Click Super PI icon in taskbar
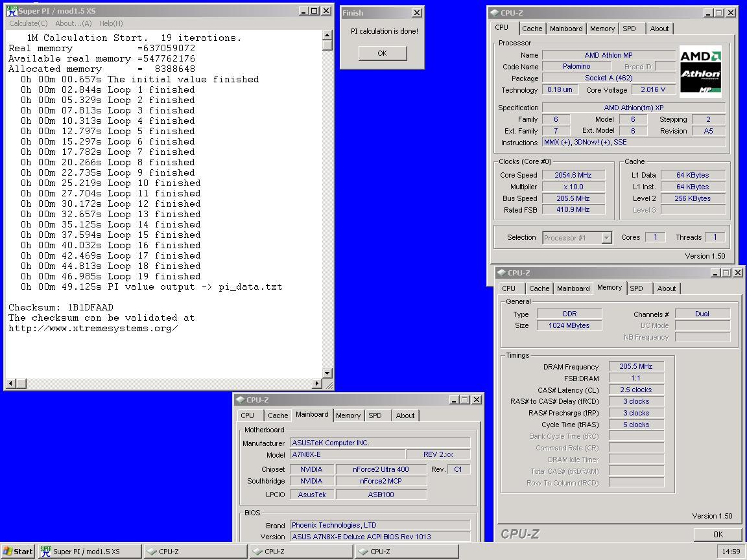 coord(46,552)
